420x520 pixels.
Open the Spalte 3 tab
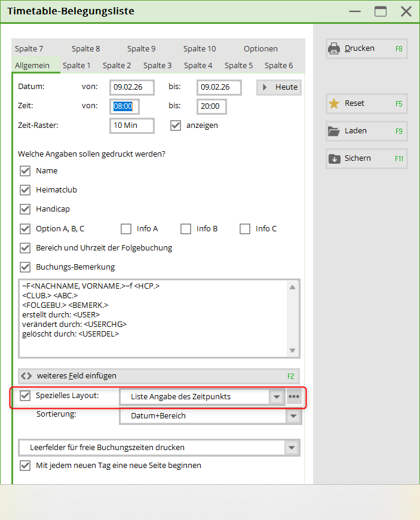(157, 65)
